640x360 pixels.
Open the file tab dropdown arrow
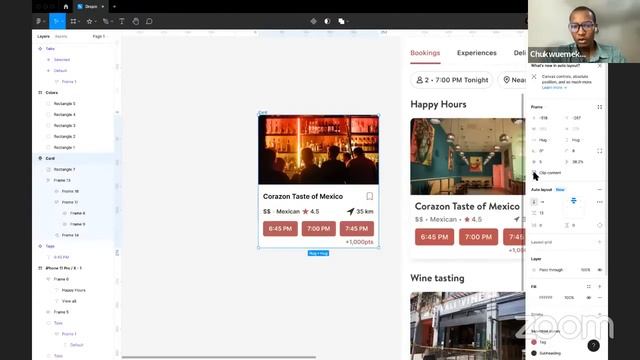pyautogui.click(x=102, y=7)
